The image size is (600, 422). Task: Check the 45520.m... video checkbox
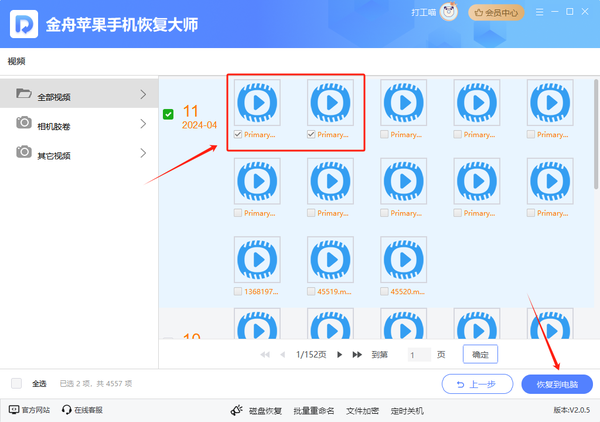coord(385,292)
